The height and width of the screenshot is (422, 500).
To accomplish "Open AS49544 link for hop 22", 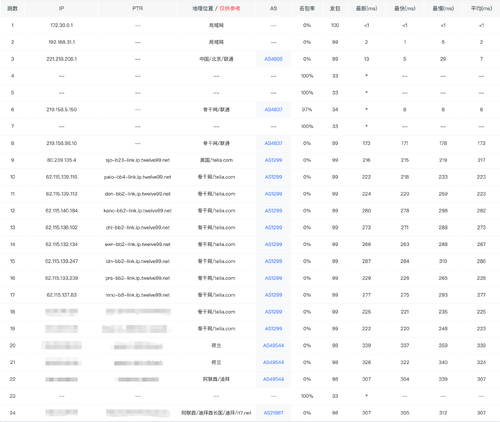I will point(273,379).
